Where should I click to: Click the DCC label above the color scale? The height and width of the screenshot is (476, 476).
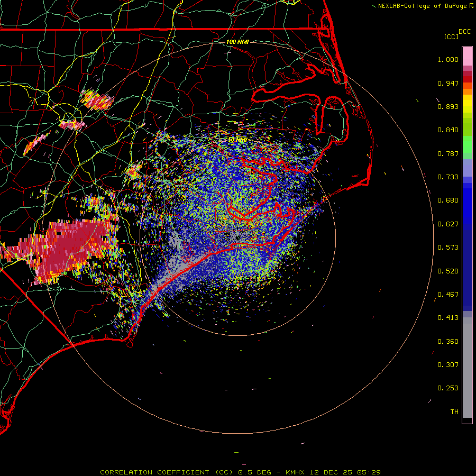[x=464, y=32]
